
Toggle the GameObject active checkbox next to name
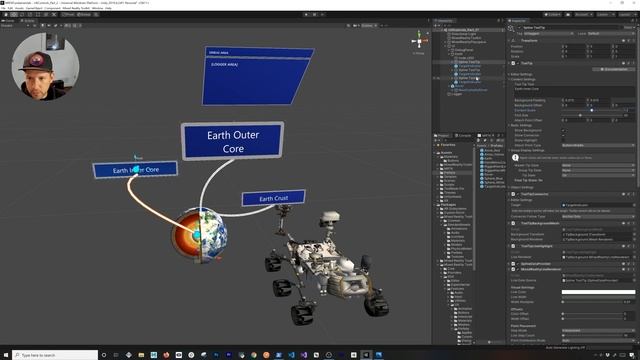point(519,28)
